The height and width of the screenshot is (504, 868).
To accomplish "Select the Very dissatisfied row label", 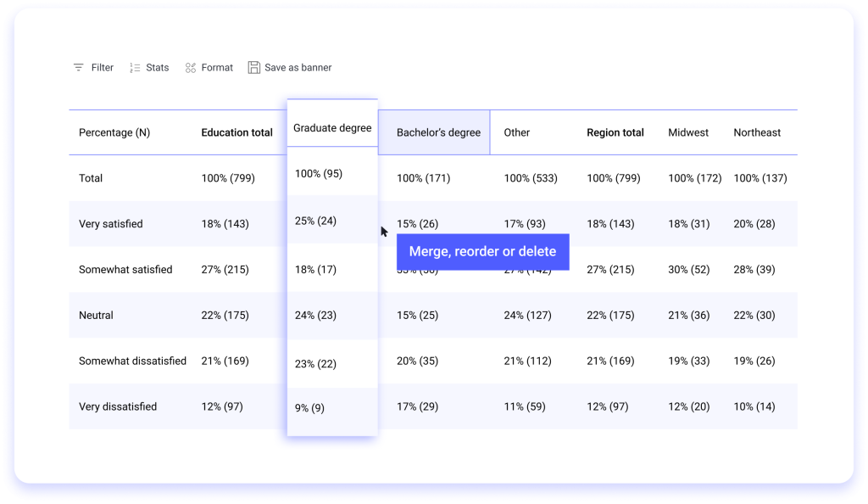I will click(x=118, y=407).
